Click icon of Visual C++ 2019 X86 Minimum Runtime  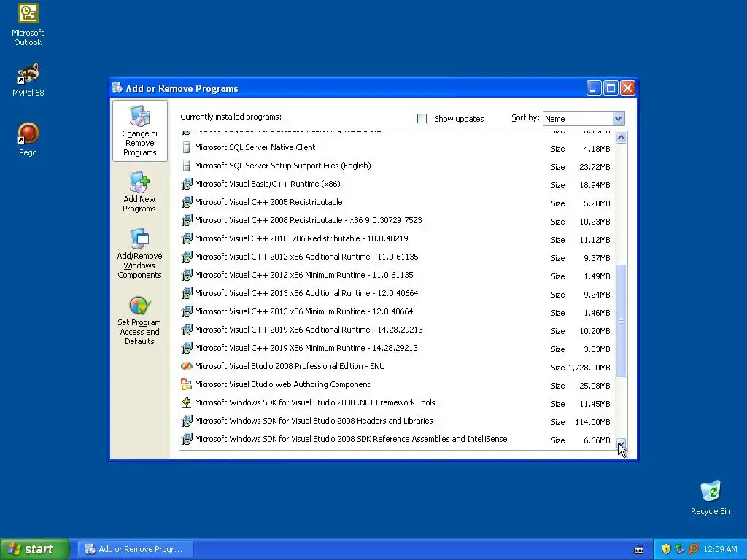click(x=186, y=348)
